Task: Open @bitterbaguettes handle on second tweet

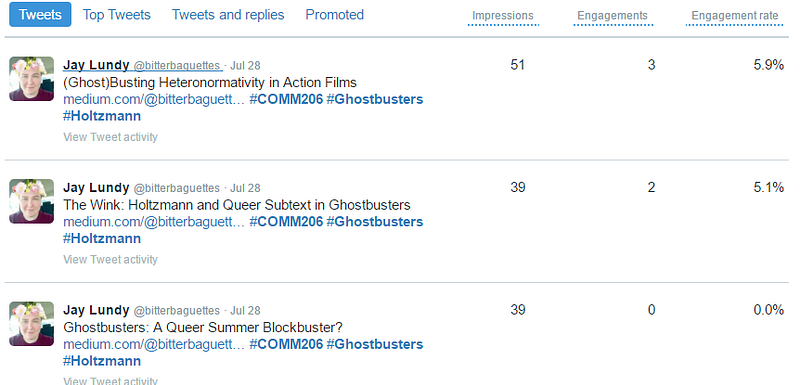Action: [x=177, y=188]
